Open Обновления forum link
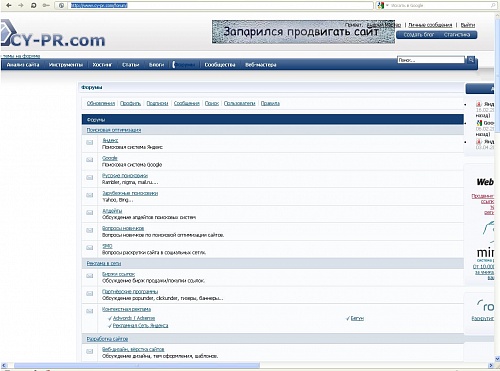 pyautogui.click(x=101, y=103)
